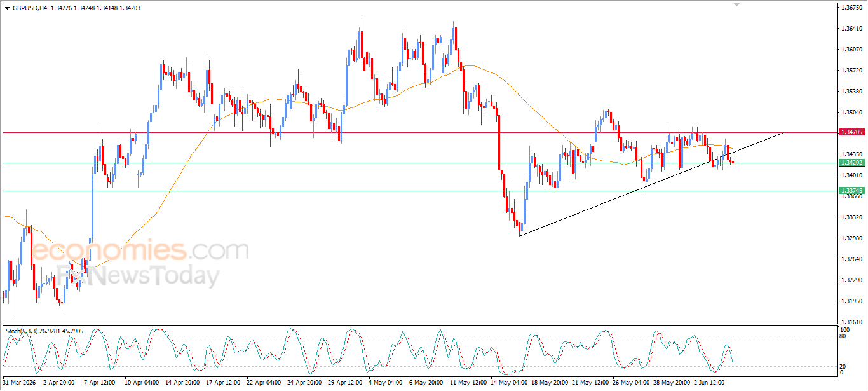Viewport: 868px width, 391px height.
Task: Click the 4 May 04:00 time label
Action: [x=386, y=383]
